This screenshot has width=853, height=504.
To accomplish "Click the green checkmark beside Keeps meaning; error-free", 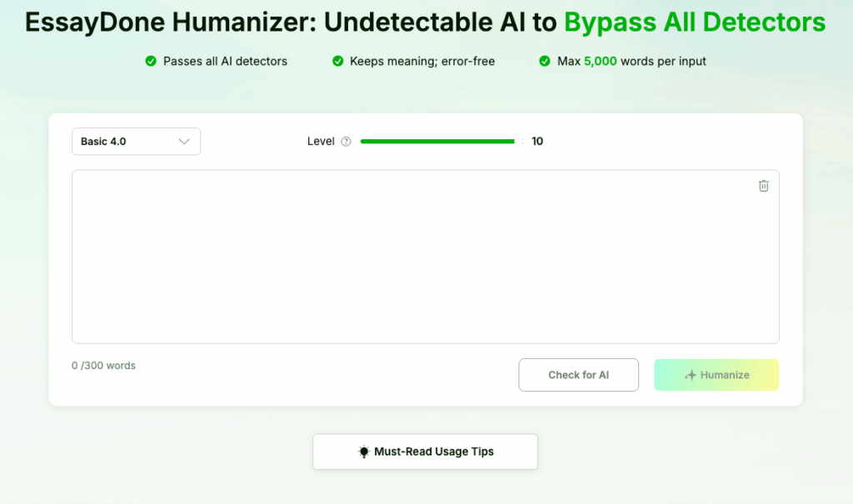I will (x=337, y=61).
